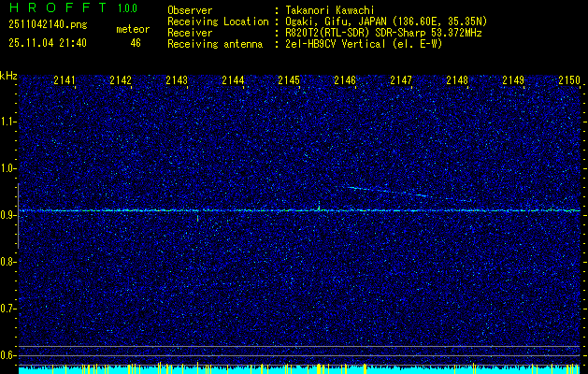Click the 2144 time marker
This screenshot has width=588, height=374.
coord(233,79)
